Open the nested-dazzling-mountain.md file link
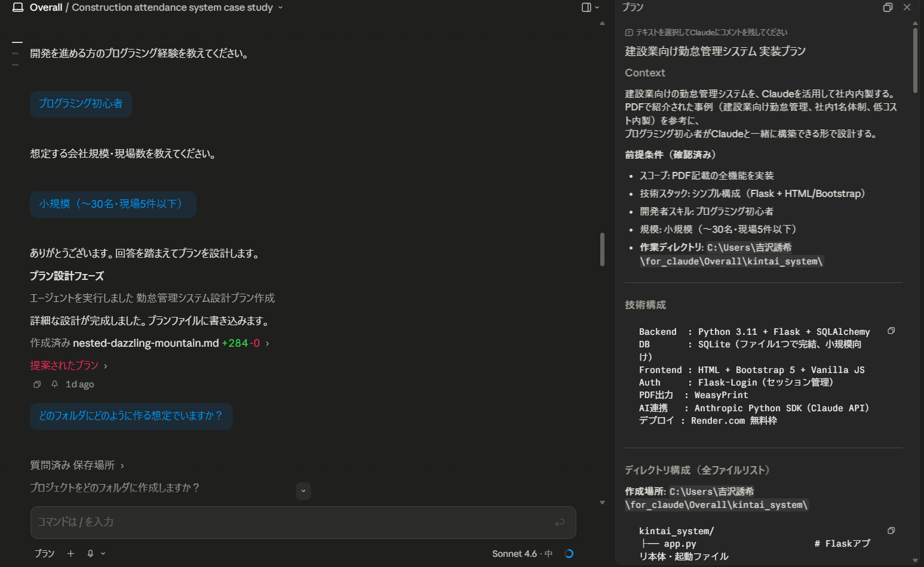The height and width of the screenshot is (567, 924). [146, 343]
